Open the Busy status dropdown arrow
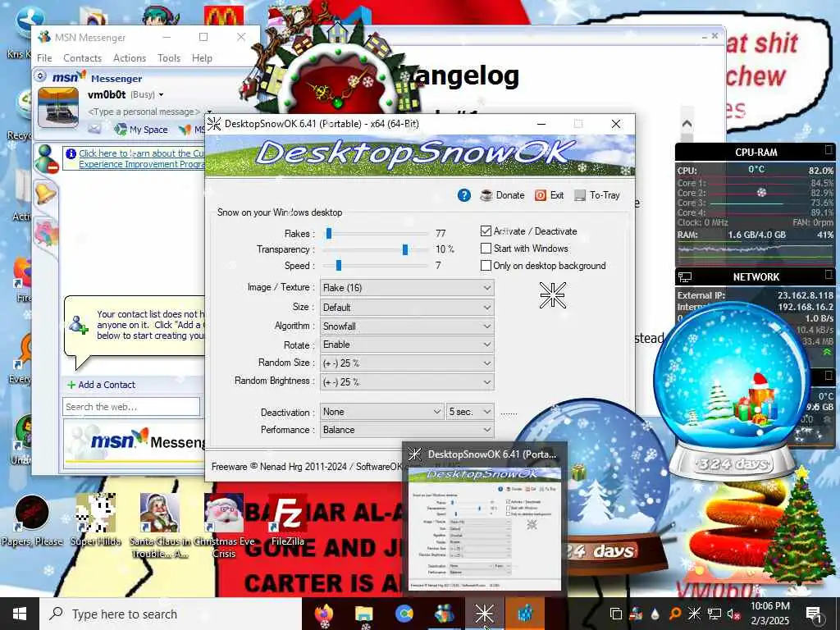This screenshot has height=630, width=840. [x=161, y=95]
